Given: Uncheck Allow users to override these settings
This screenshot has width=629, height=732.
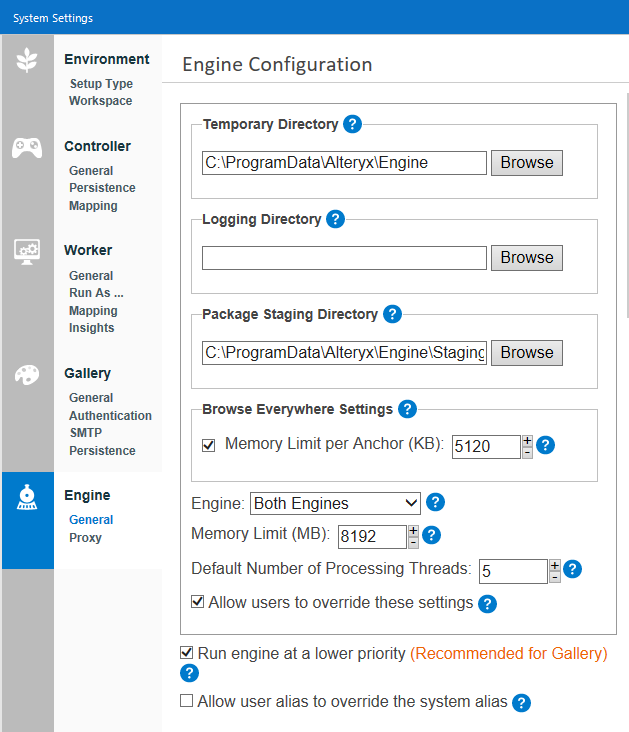Looking at the screenshot, I should [x=198, y=603].
